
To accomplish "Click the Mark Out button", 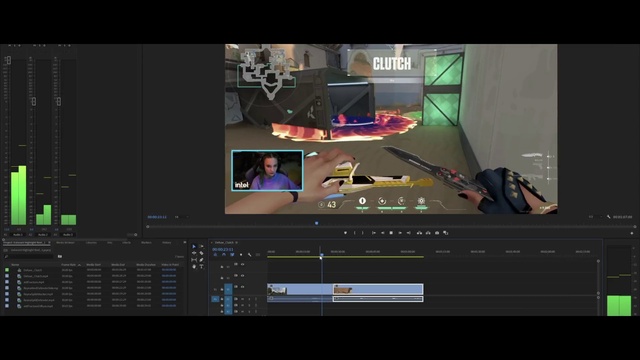I will [363, 233].
